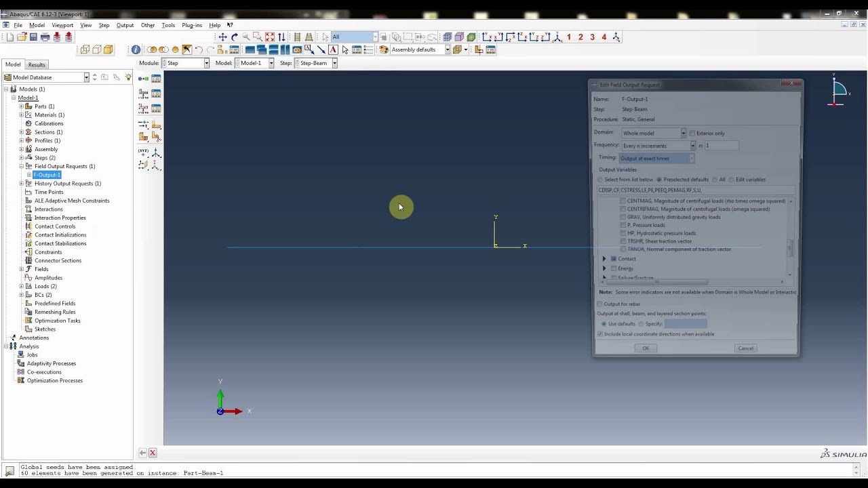The image size is (868, 488).
Task: Select the Rotate View tool
Action: pos(235,37)
